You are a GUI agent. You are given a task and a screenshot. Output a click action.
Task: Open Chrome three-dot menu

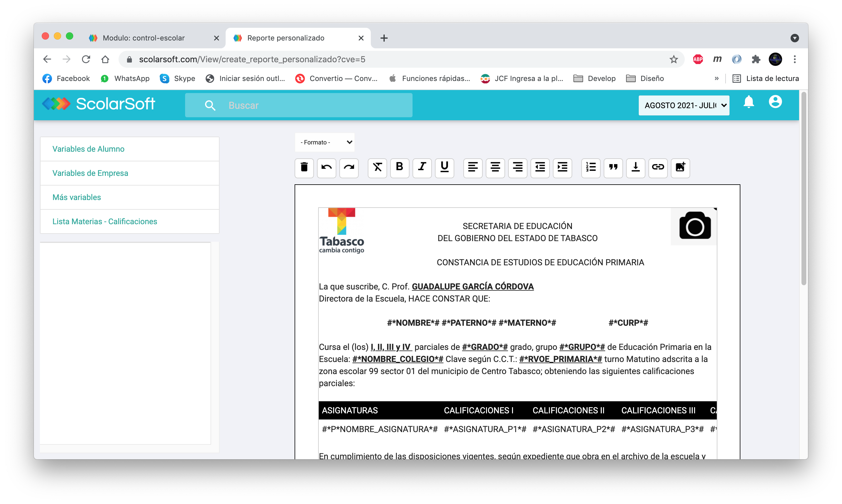tap(795, 60)
